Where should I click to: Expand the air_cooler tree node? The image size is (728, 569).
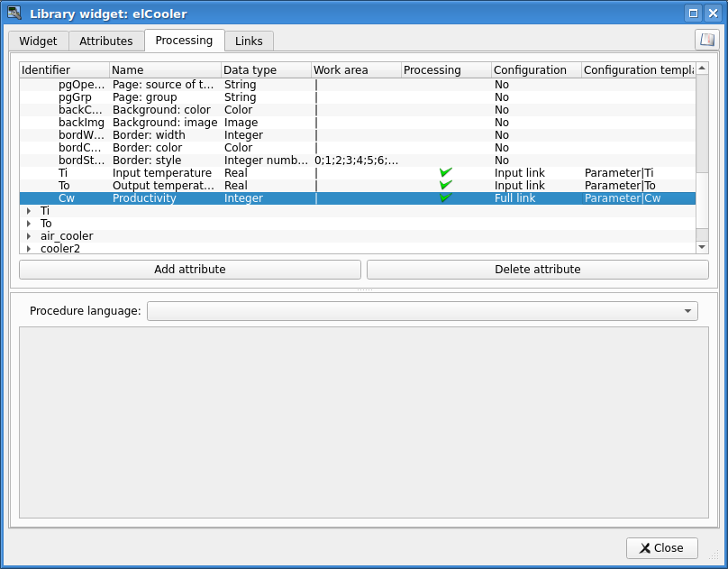[x=28, y=236]
